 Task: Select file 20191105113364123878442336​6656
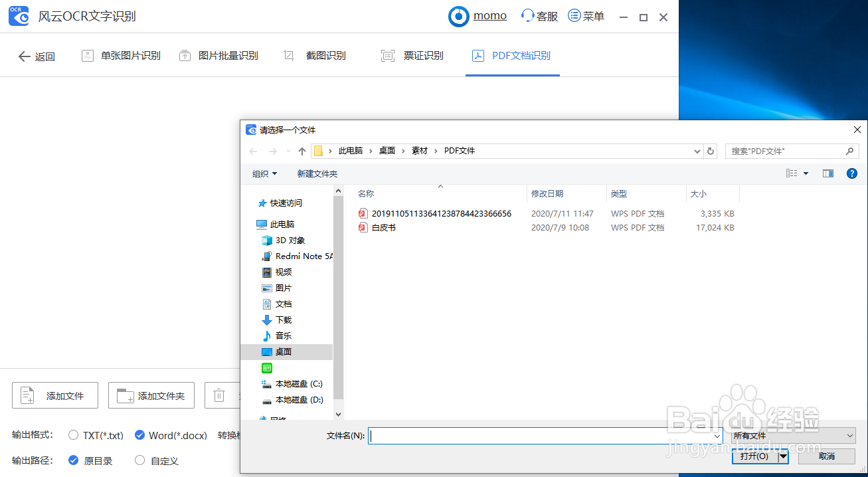(x=441, y=214)
